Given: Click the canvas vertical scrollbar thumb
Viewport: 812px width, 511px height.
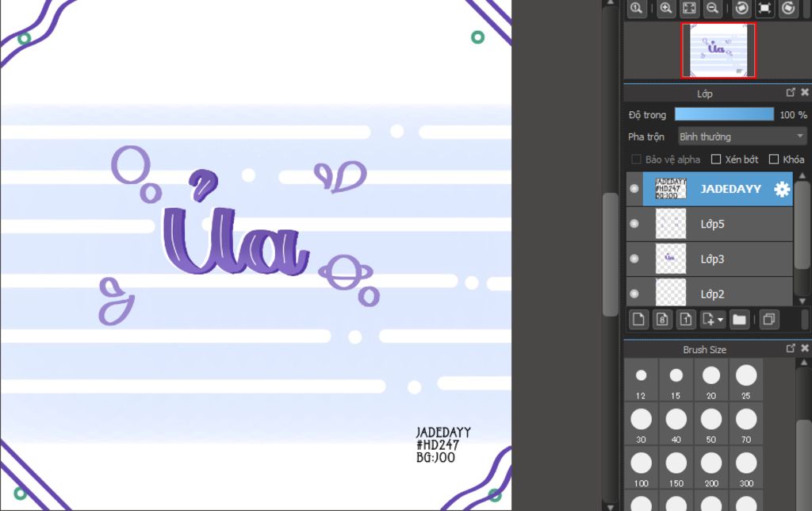Looking at the screenshot, I should (611, 254).
